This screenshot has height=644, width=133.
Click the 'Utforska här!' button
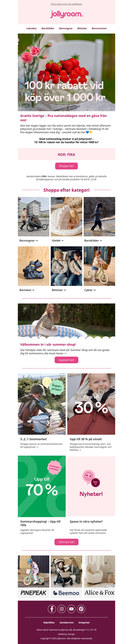tap(66, 542)
